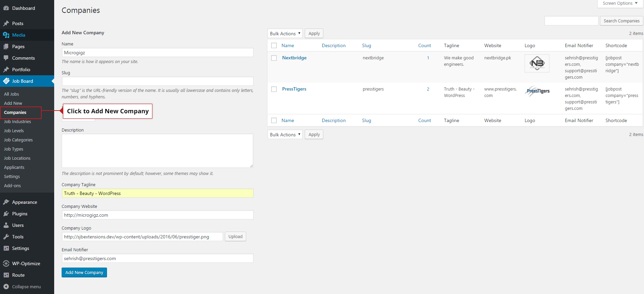The image size is (644, 294).
Task: Focus the Company Logo URL field
Action: coord(142,237)
